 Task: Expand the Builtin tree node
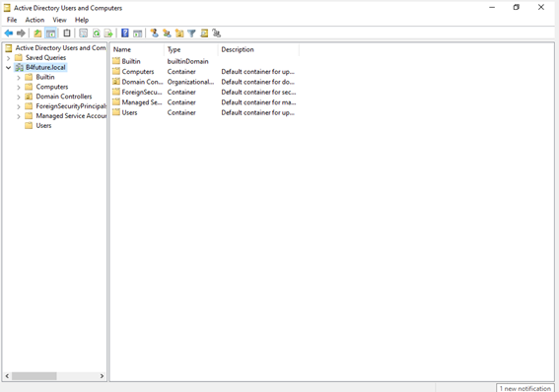pyautogui.click(x=19, y=77)
